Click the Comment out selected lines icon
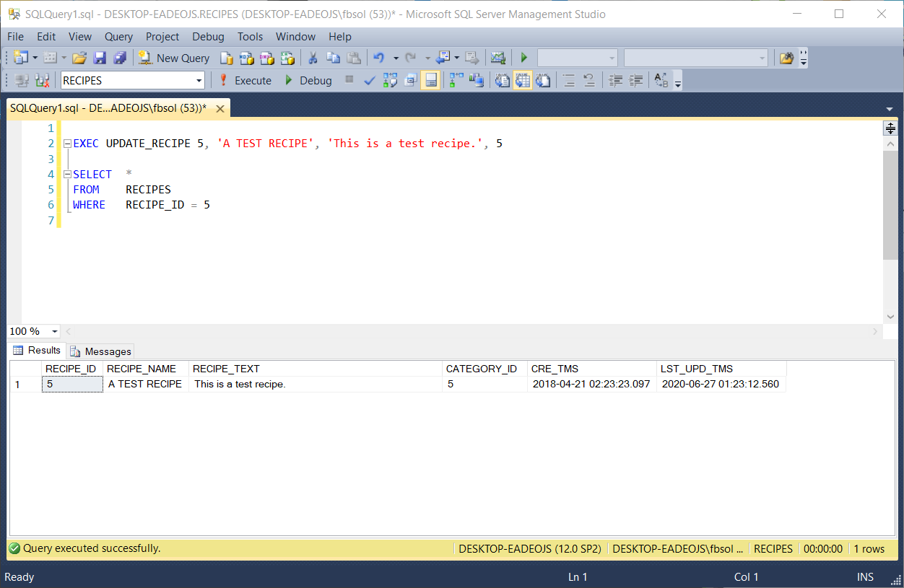Screen dimensions: 904x588 pyautogui.click(x=569, y=81)
